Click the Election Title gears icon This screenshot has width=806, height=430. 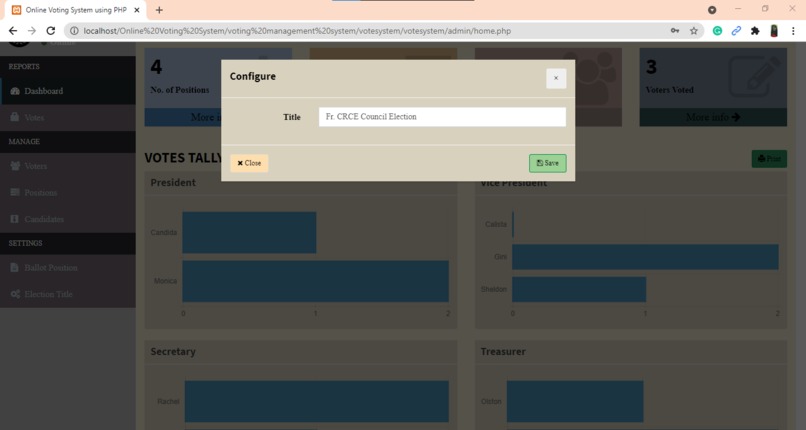15,294
